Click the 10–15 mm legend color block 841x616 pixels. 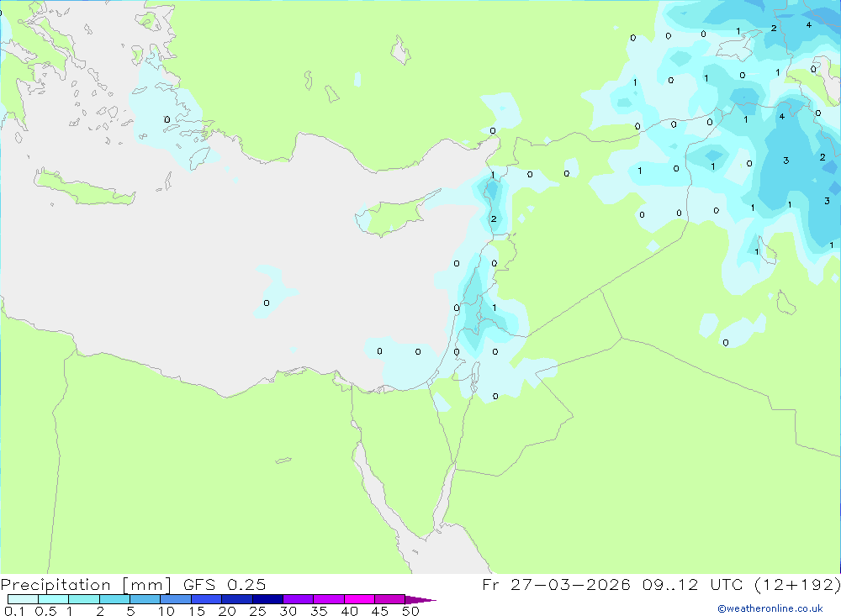(x=176, y=599)
